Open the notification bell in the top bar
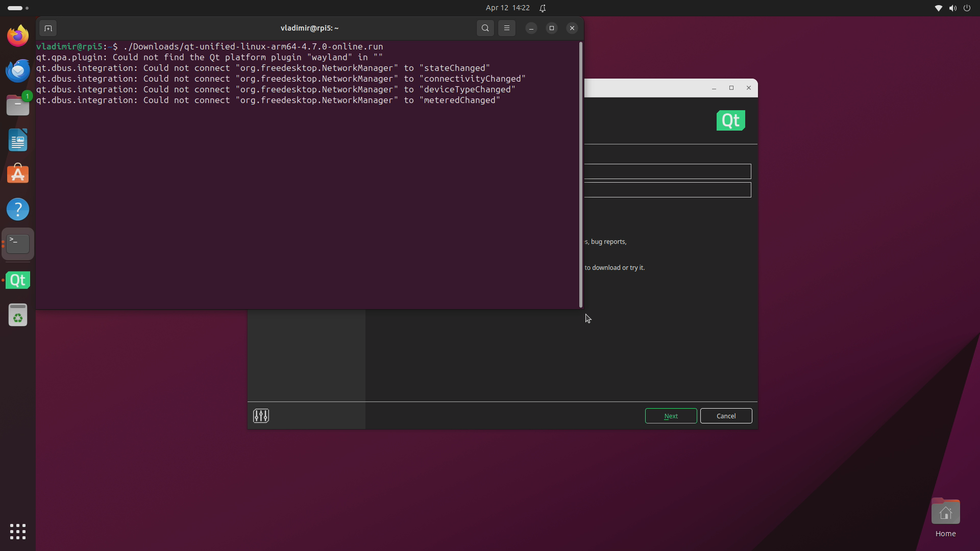 [543, 8]
